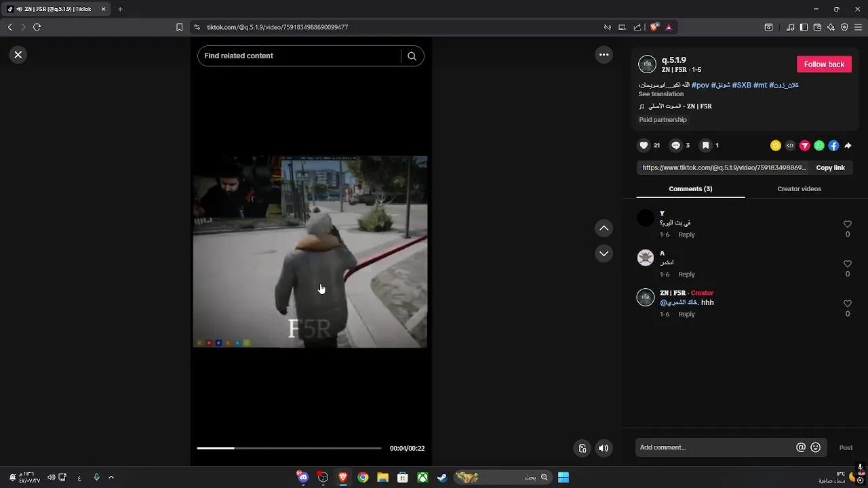Open Chrome from taskbar

pyautogui.click(x=363, y=477)
